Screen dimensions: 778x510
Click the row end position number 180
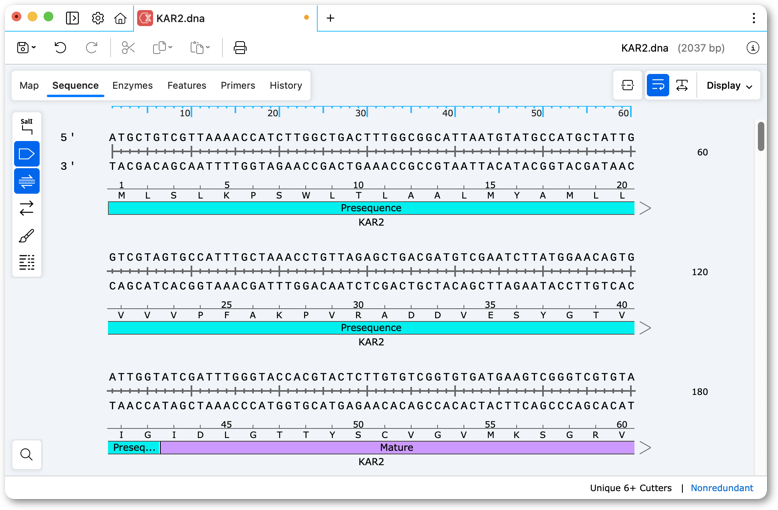point(700,392)
